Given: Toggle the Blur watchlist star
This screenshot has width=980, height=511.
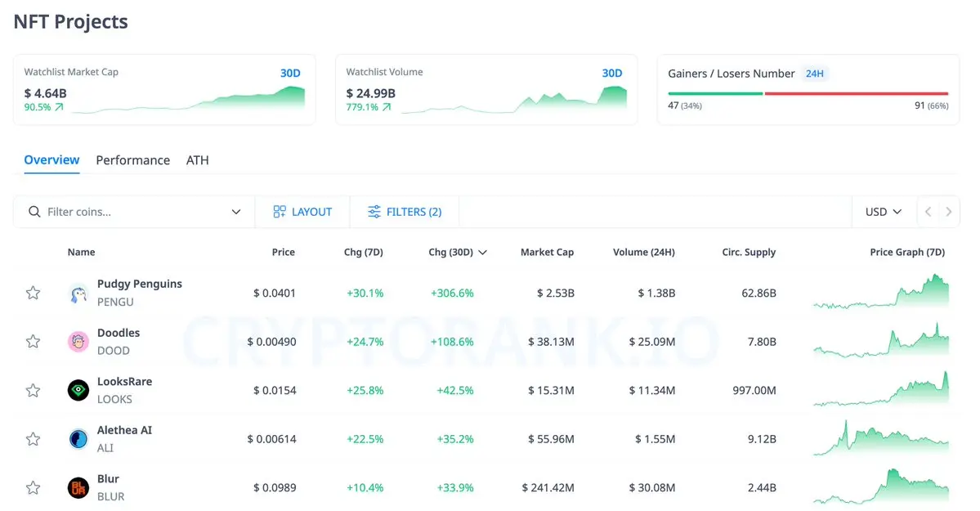Looking at the screenshot, I should pyautogui.click(x=34, y=488).
